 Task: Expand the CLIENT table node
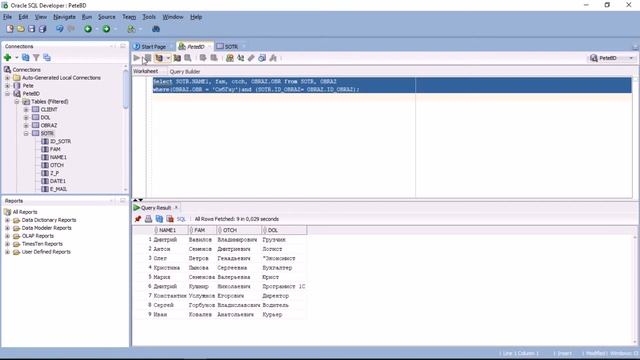point(26,109)
